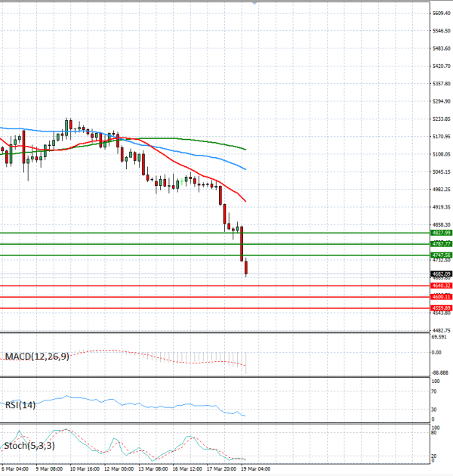Screen dimensions: 453x476
Task: Click the 4640.32 red support level tag
Action: pyautogui.click(x=421, y=286)
